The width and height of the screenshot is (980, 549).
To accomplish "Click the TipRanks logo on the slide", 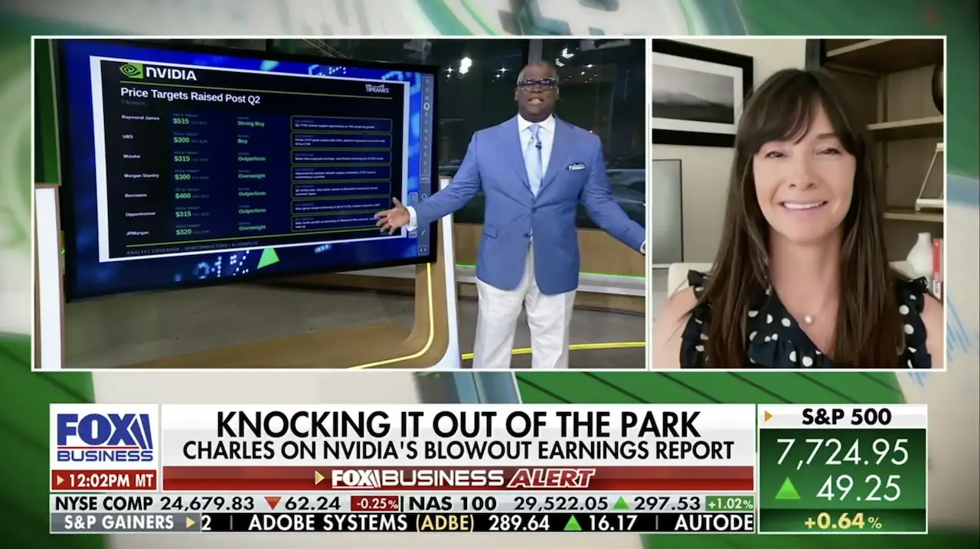I will 377,88.
